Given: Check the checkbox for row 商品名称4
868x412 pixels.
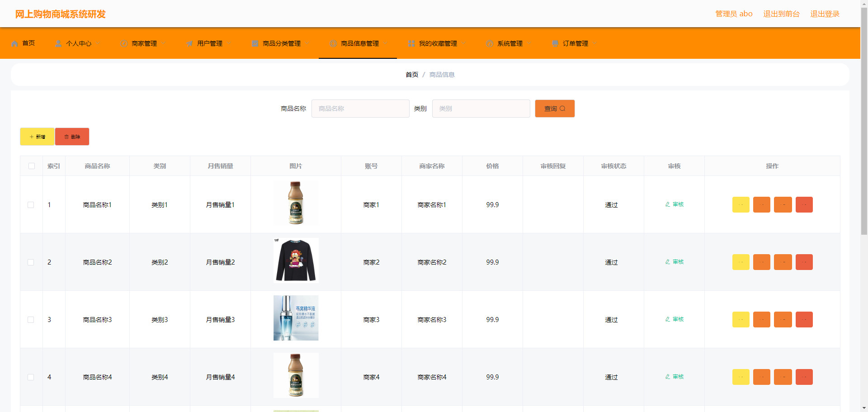Looking at the screenshot, I should (31, 377).
